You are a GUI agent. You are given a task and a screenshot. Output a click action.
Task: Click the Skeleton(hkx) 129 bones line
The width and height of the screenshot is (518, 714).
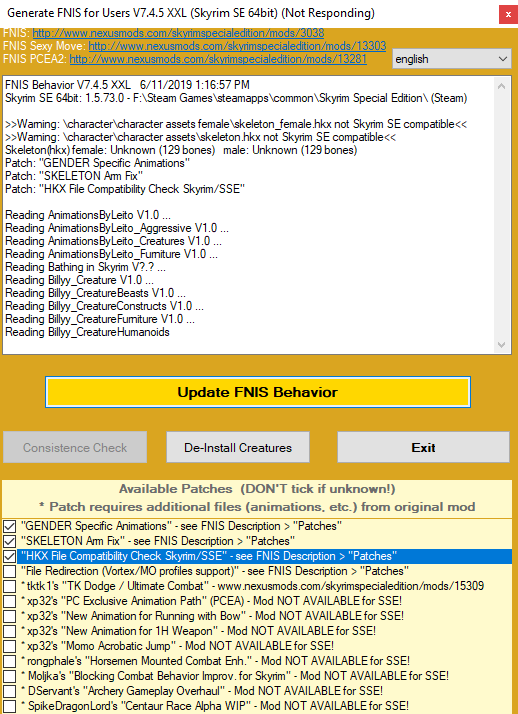coord(181,150)
